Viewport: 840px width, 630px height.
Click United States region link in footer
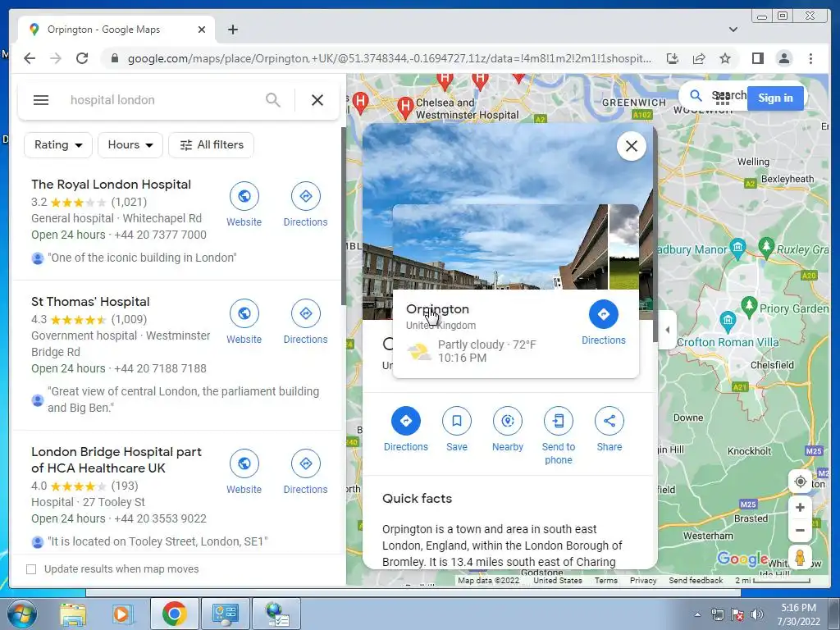pos(557,580)
